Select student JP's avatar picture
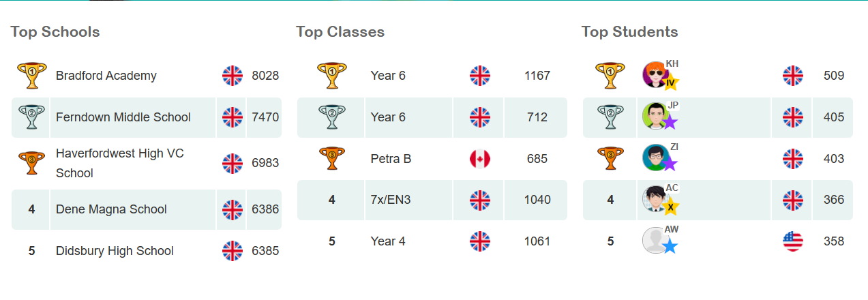The width and height of the screenshot is (868, 300). tap(655, 117)
